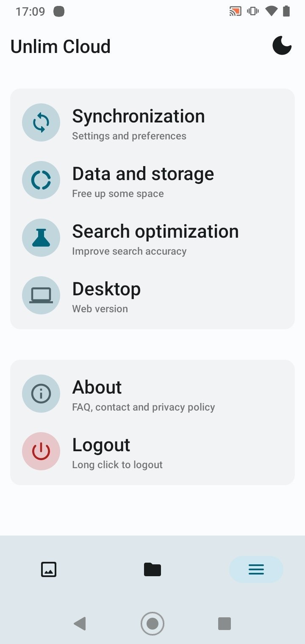Tap the Android recent apps square

pyautogui.click(x=225, y=624)
